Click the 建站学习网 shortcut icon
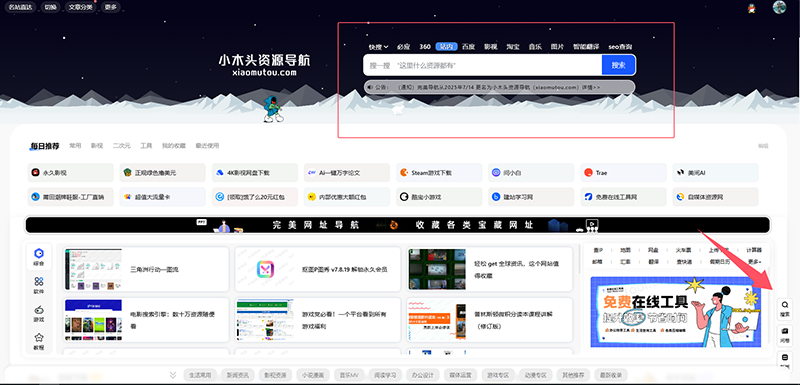The image size is (800, 385). tap(496, 196)
